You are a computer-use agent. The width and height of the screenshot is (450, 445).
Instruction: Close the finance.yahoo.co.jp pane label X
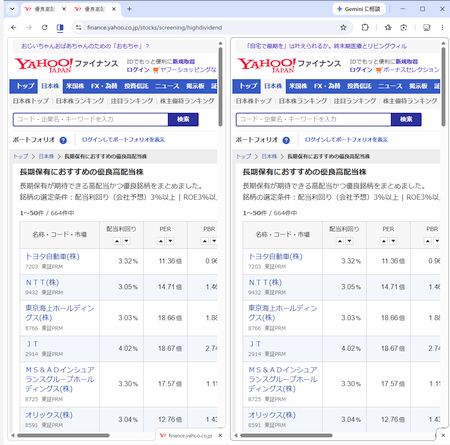220,435
